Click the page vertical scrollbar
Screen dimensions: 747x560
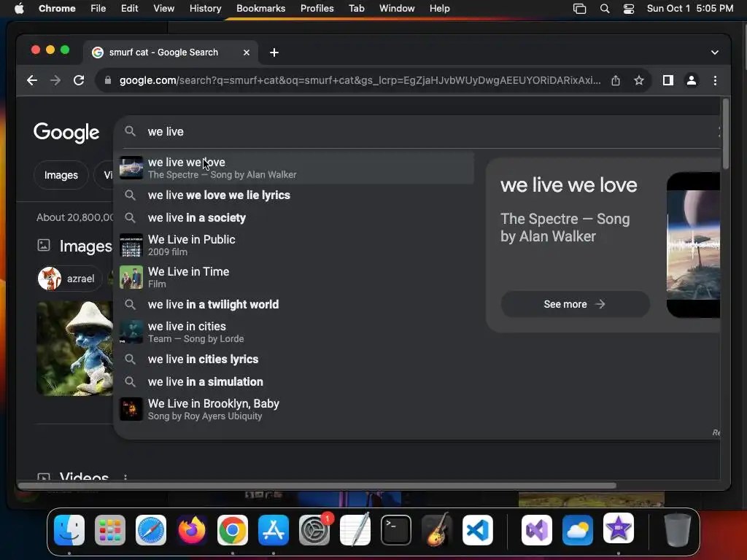point(726,133)
